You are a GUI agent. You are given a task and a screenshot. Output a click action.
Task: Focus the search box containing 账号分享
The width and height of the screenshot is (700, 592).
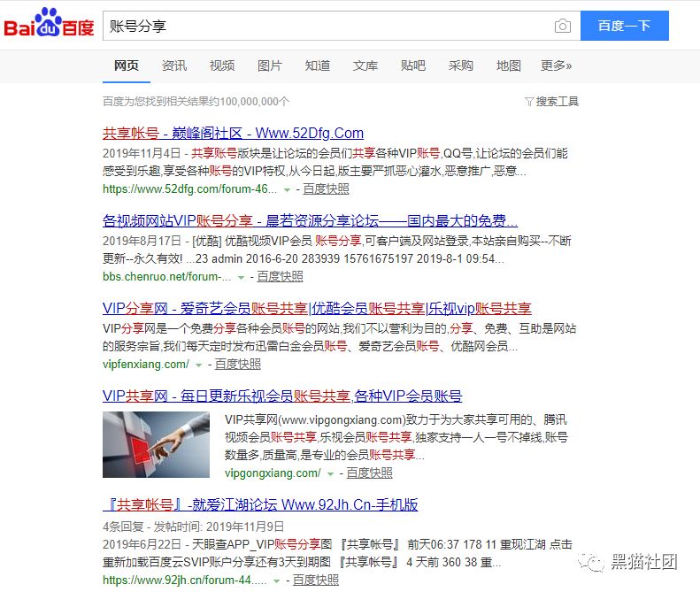pos(328,26)
